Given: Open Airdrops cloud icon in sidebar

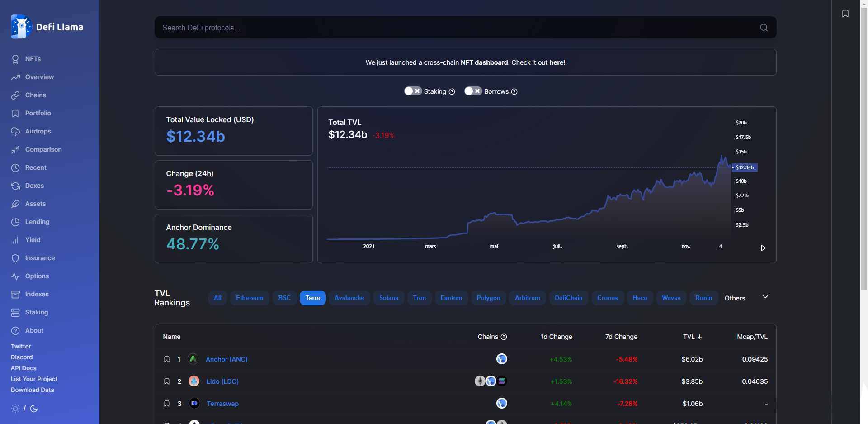Looking at the screenshot, I should point(15,131).
